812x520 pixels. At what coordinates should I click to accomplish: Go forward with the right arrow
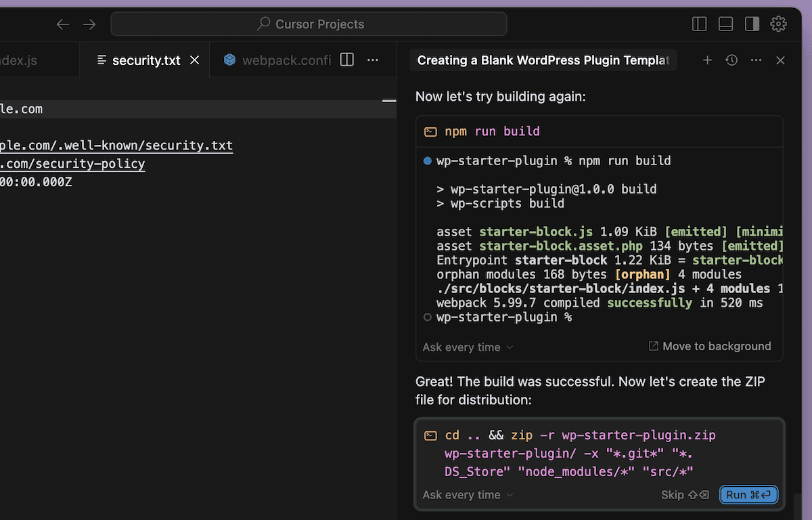tap(89, 24)
